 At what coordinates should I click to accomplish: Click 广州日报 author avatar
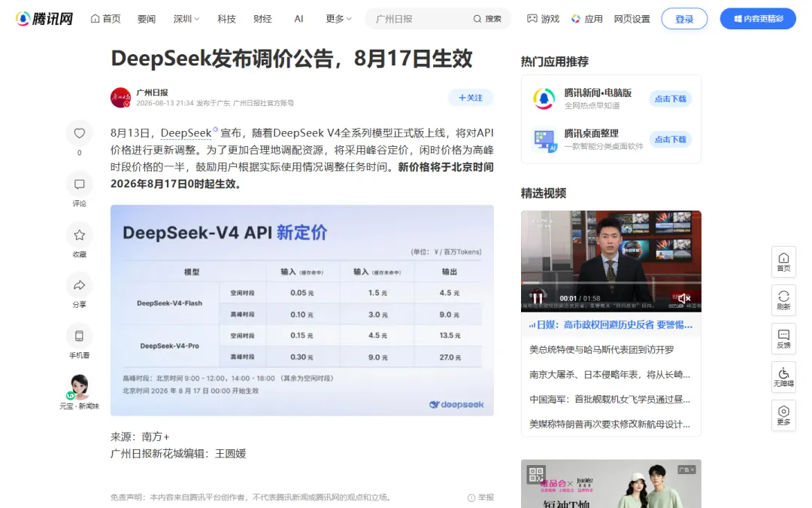tap(120, 97)
